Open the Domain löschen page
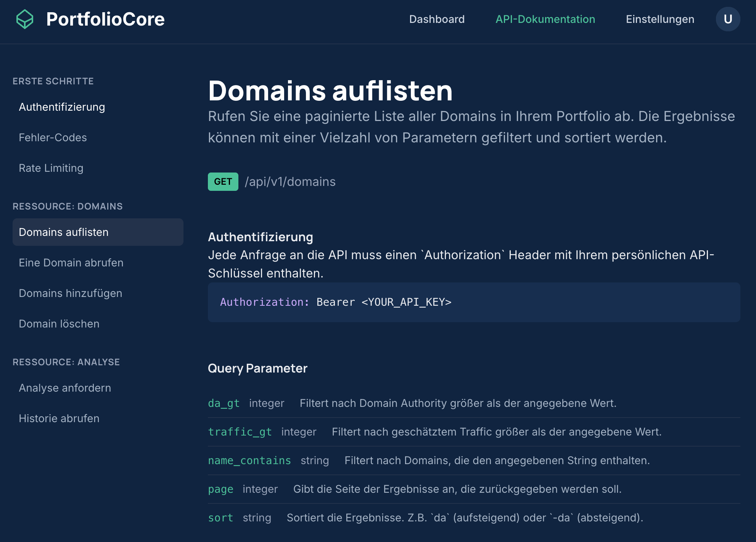The height and width of the screenshot is (542, 756). pos(59,324)
